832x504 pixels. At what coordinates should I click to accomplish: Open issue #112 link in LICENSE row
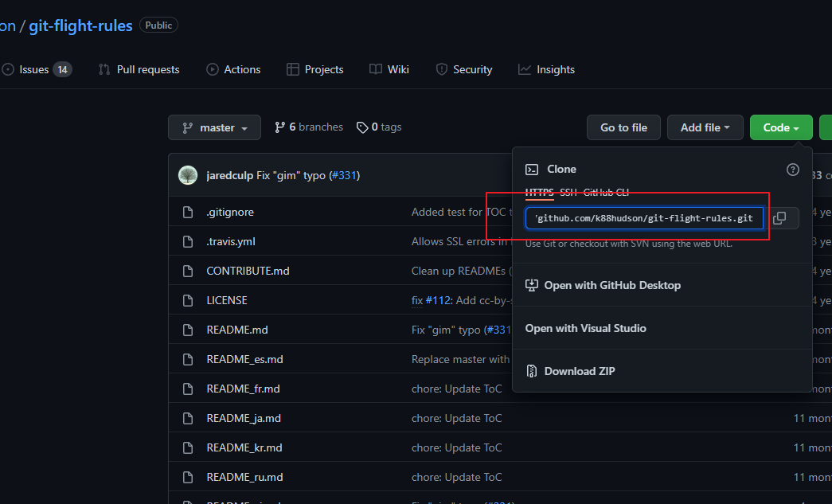coord(438,300)
